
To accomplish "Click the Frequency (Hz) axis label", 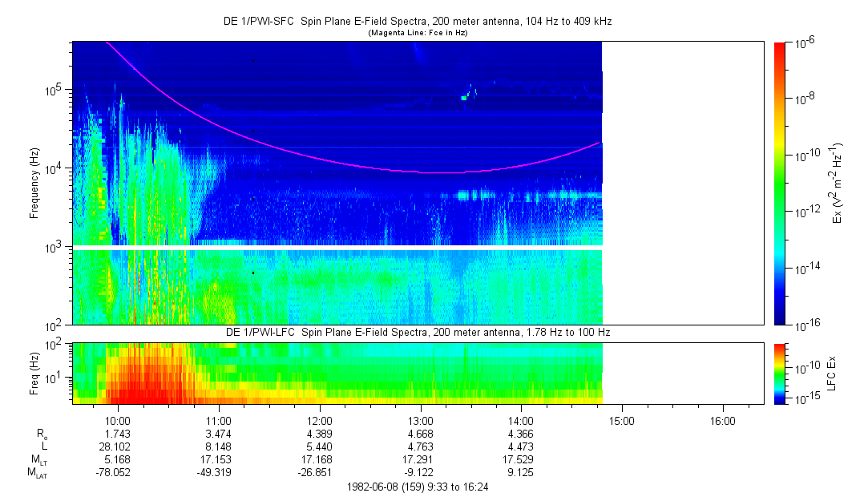I will coord(34,184).
